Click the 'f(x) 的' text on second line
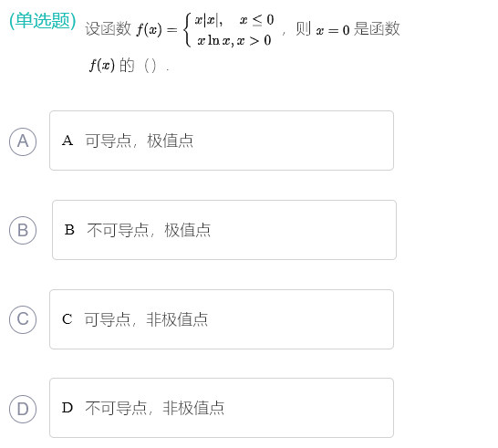 (111, 66)
